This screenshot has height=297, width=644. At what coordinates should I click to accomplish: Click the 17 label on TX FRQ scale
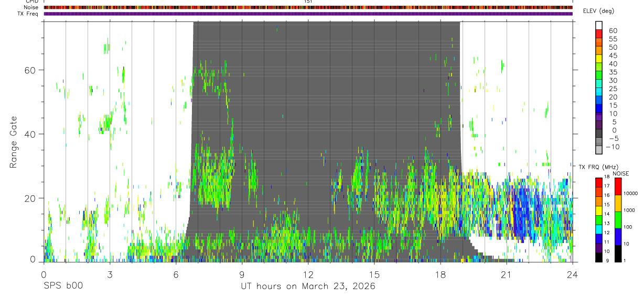[606, 186]
